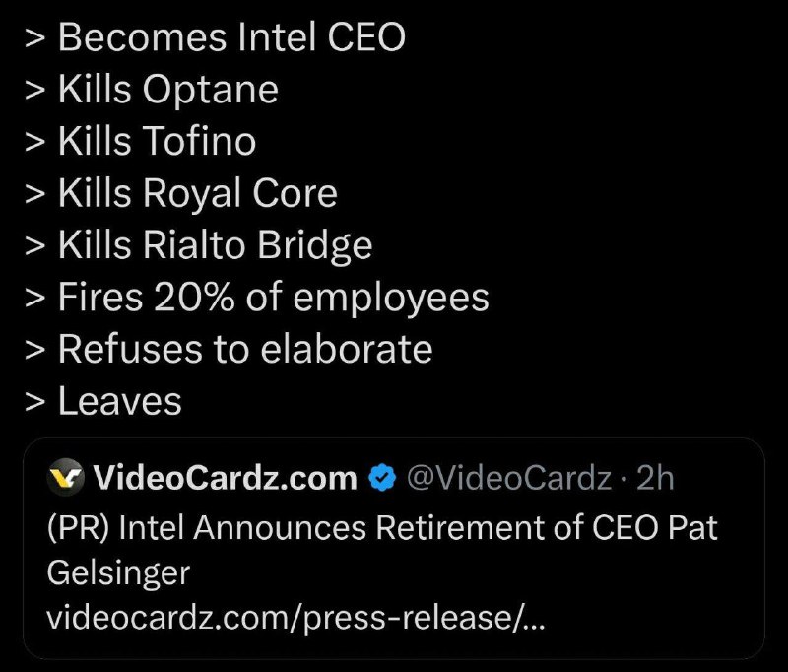
Task: Click the blue verified checkmark badge
Action: pyautogui.click(x=382, y=478)
